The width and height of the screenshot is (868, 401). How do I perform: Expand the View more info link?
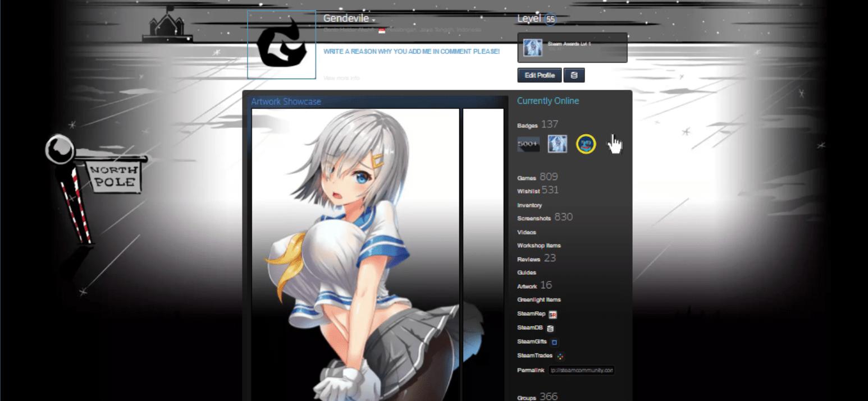(x=341, y=78)
